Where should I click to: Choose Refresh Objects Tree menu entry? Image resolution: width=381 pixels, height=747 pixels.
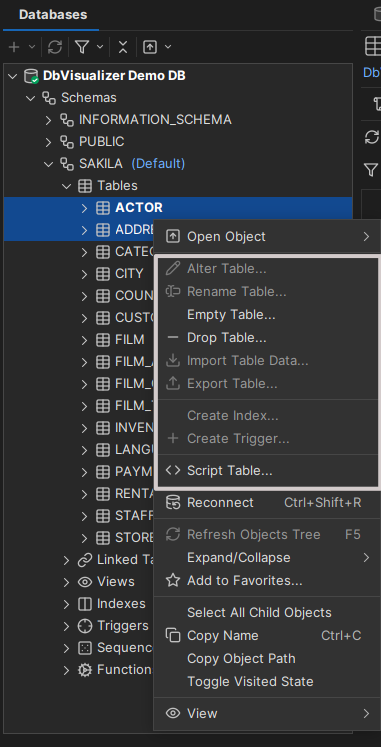click(x=268, y=535)
